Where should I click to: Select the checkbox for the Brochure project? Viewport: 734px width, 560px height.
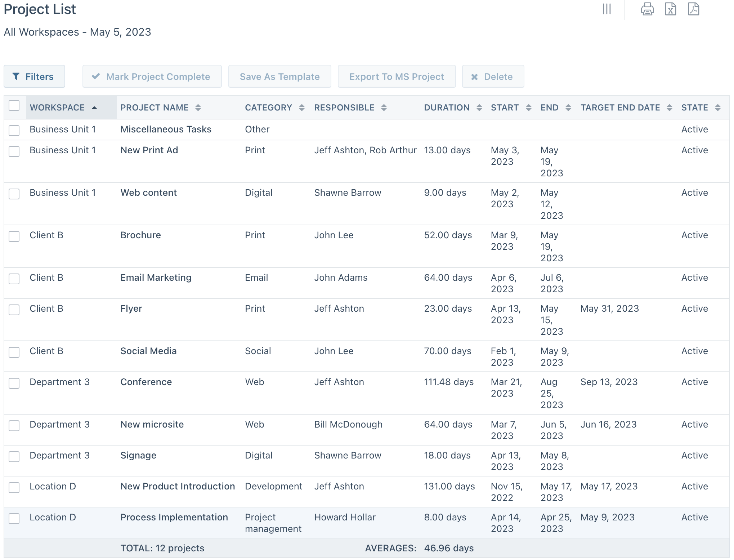(x=14, y=236)
